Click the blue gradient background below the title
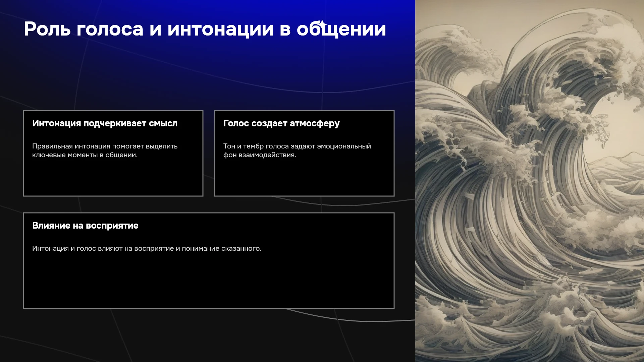This screenshot has width=644, height=362. (x=208, y=67)
